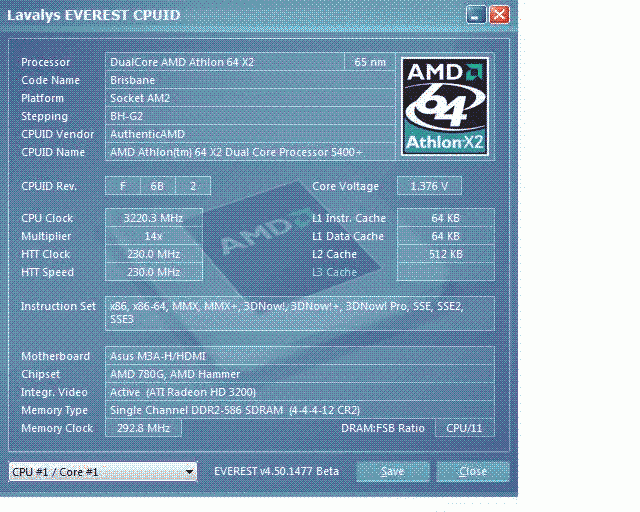Screen dimensions: 640x512
Task: Click the stepping value 'BH-G2'
Action: click(250, 116)
